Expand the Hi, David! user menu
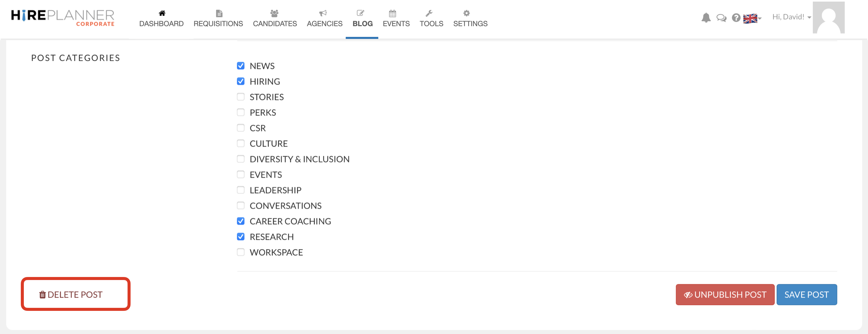Viewport: 868px width, 334px height. tap(791, 17)
